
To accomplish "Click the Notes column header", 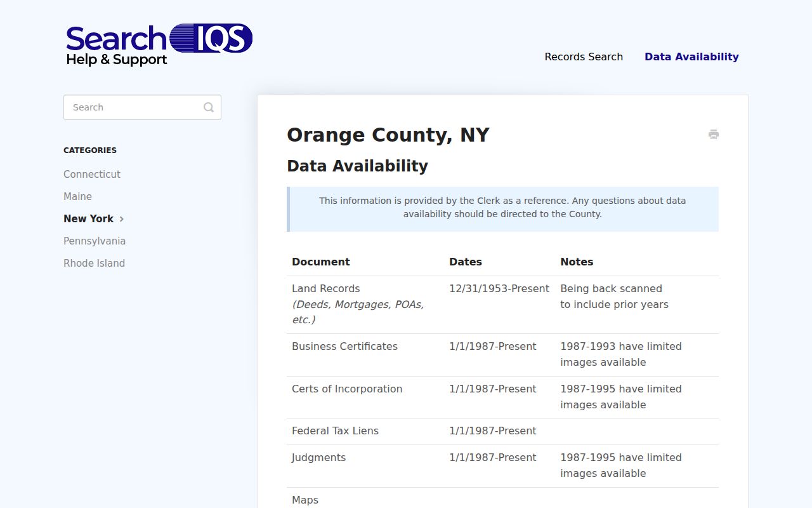I will click(577, 262).
